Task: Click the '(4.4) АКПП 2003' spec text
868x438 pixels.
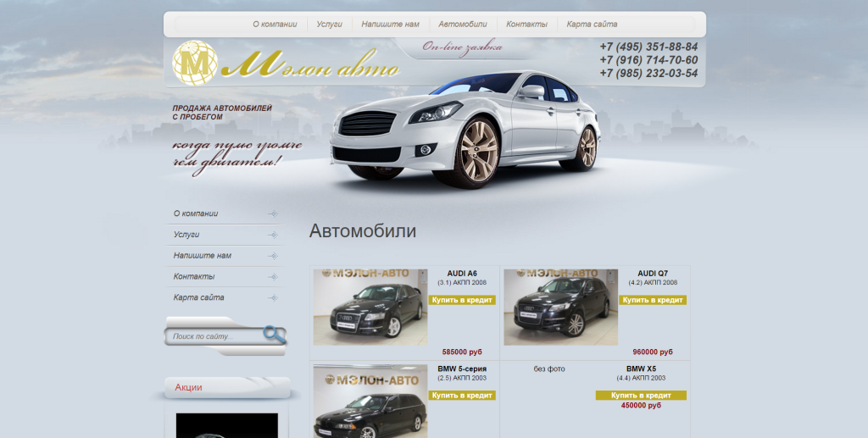Action: (x=641, y=378)
